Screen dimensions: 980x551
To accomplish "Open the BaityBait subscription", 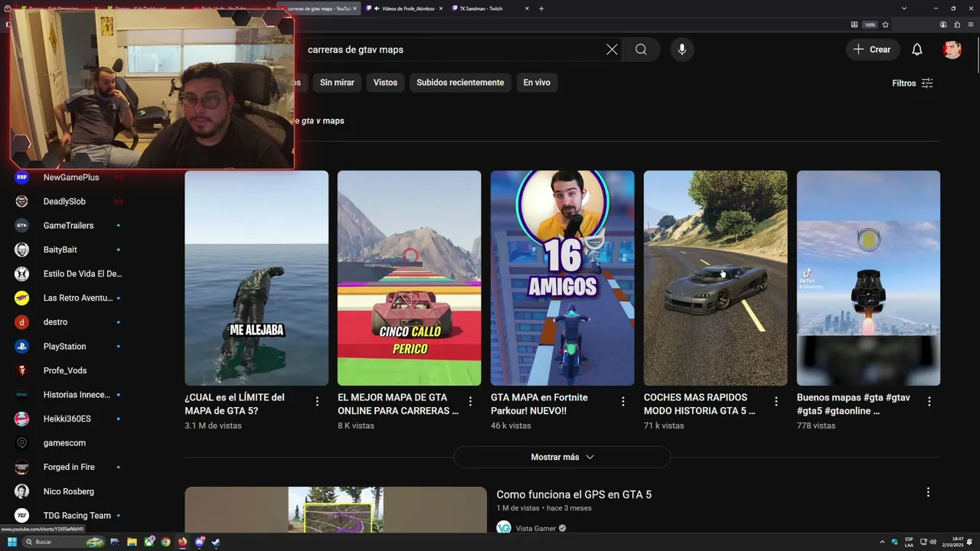I will pyautogui.click(x=60, y=249).
